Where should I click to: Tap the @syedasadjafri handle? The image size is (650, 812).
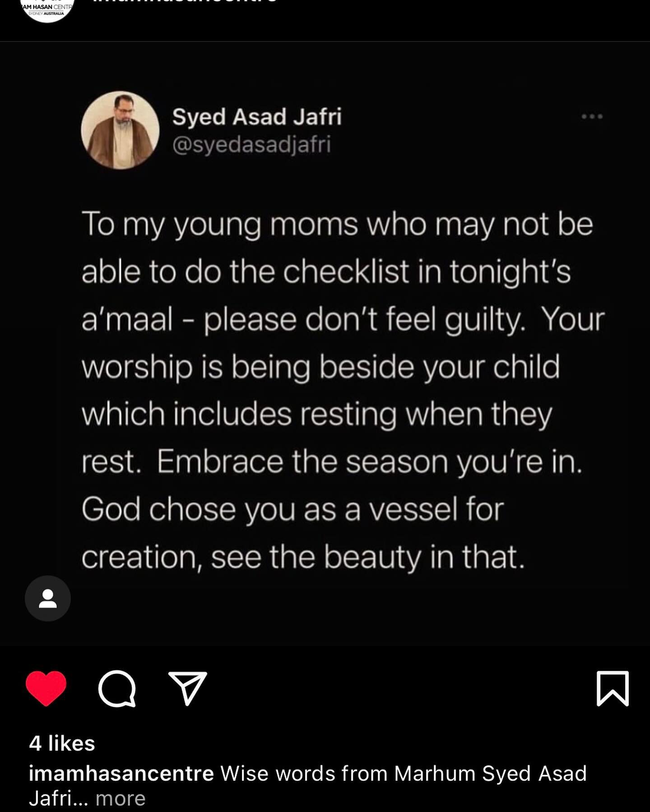(251, 145)
